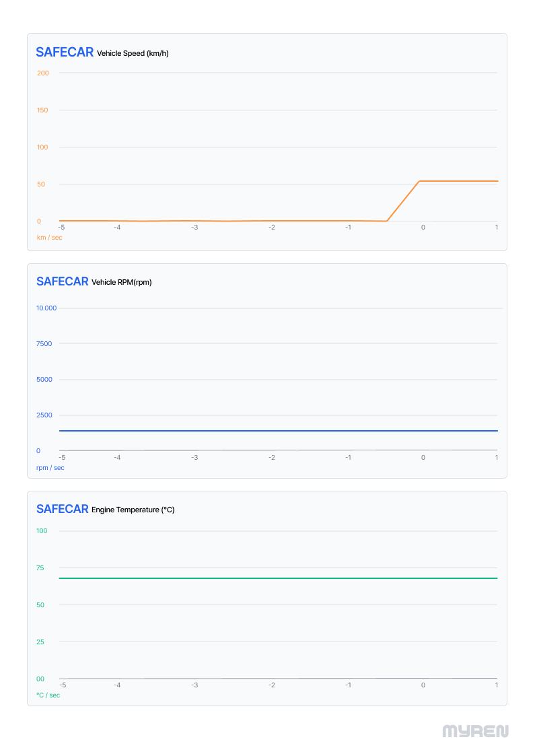Click the 7500 tick on the RPM chart
Image resolution: width=535 pixels, height=756 pixels.
tap(44, 344)
